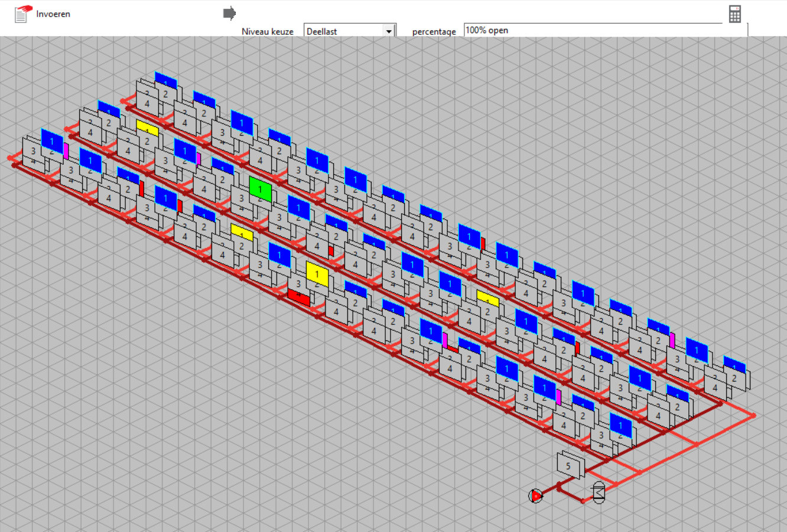
Task: Toggle the rightmost magenta valve marker
Action: (x=672, y=340)
